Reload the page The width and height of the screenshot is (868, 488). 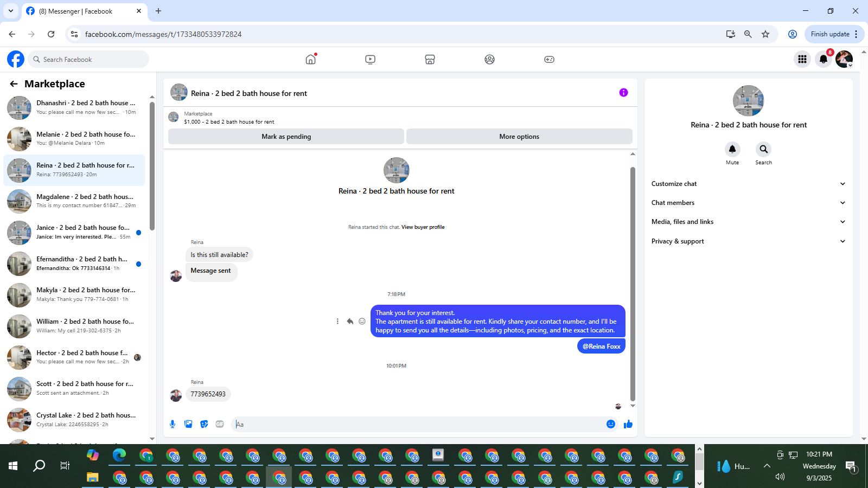51,34
